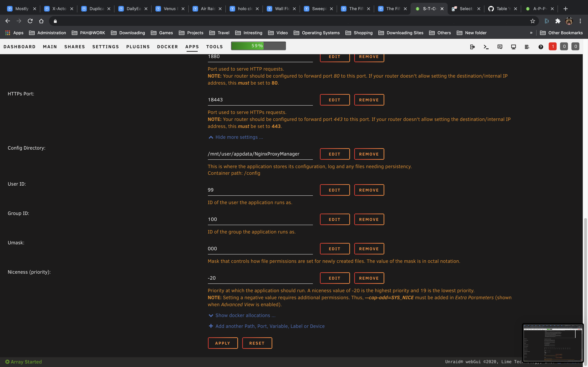
Task: Open the bookmarks overflow chevron
Action: (x=531, y=33)
